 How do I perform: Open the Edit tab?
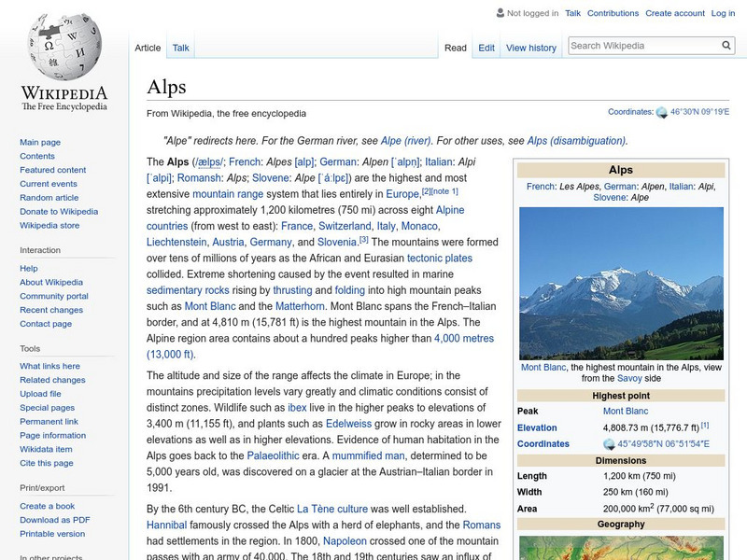(x=486, y=48)
